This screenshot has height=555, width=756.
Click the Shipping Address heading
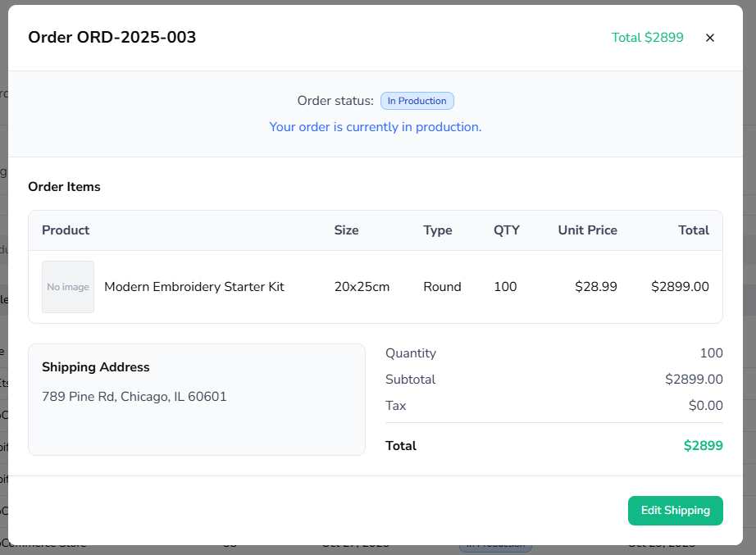pyautogui.click(x=96, y=367)
